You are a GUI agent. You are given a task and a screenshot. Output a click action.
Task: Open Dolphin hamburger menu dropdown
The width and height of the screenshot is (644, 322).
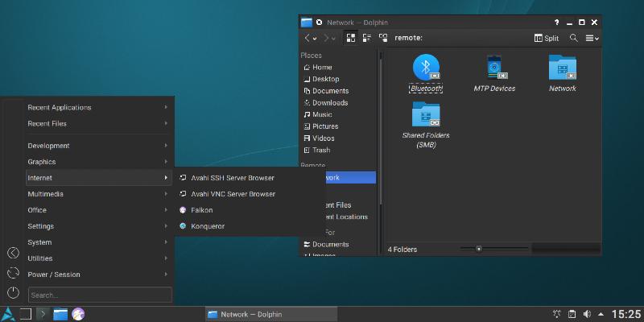point(592,38)
